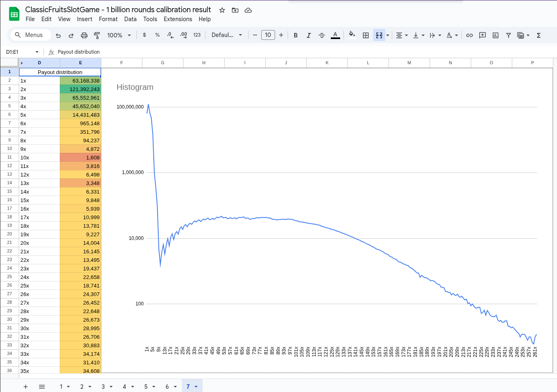This screenshot has width=557, height=392.
Task: Decrease decimal places icon
Action: (170, 35)
